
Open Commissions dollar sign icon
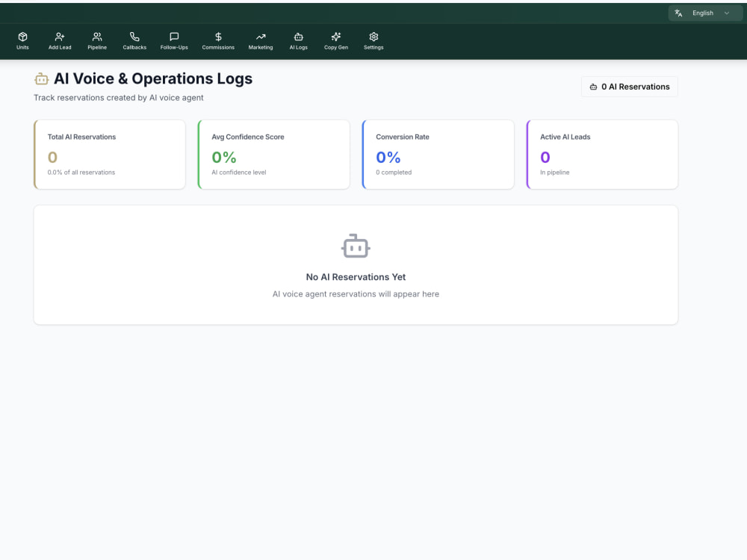click(x=218, y=37)
